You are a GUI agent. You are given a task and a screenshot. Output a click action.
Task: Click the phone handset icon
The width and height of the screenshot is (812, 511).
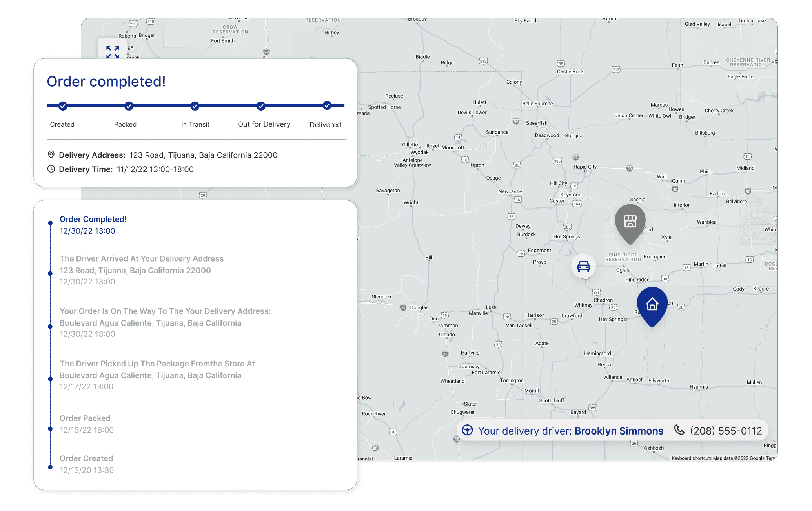tap(679, 430)
